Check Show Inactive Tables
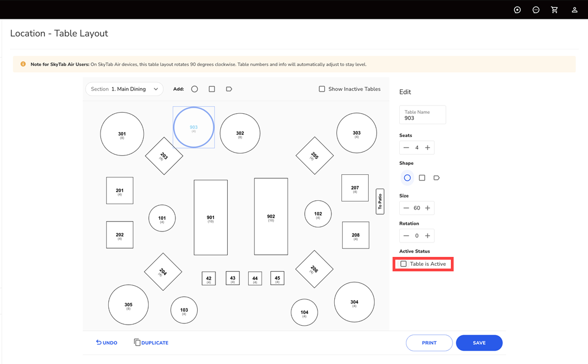Image resolution: width=588 pixels, height=364 pixels. pos(322,89)
